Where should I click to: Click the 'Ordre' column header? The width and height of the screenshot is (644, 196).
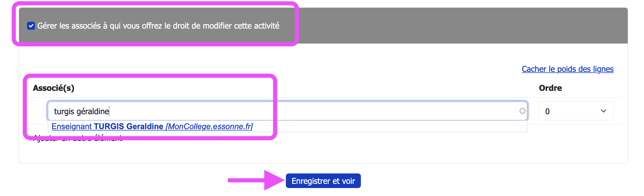pyautogui.click(x=550, y=88)
